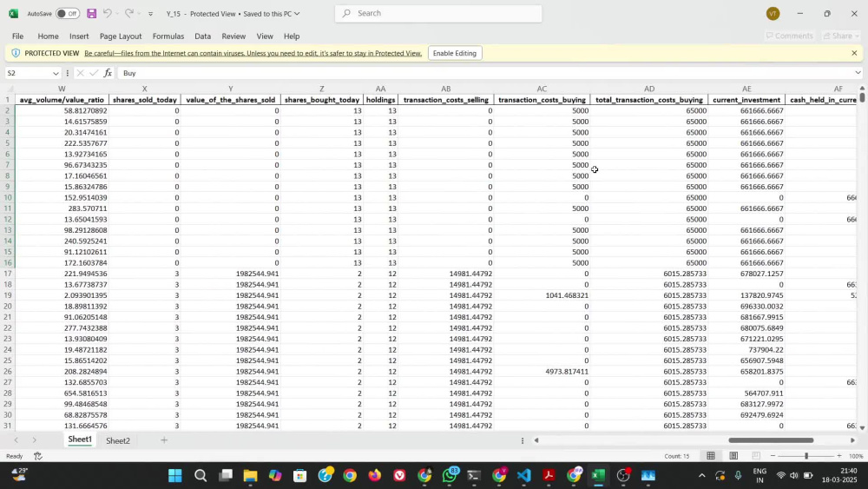Screen dimensions: 868x489
Task: Click the Protected View warning link
Action: [253, 53]
